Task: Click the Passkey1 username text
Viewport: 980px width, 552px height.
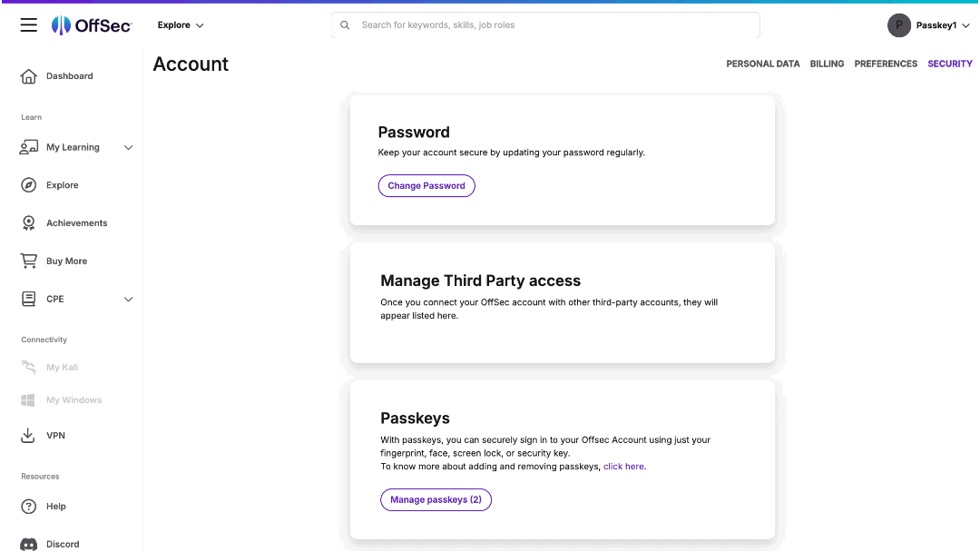Action: 936,25
